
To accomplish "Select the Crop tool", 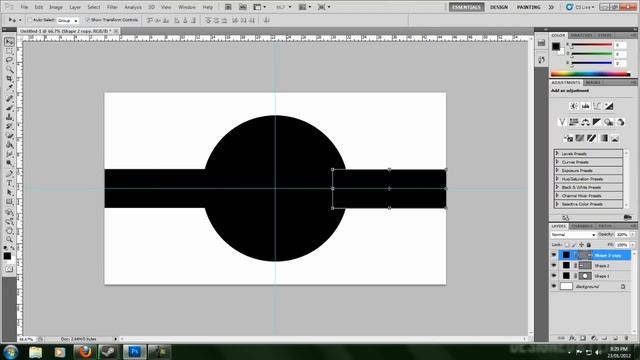I will (x=9, y=78).
